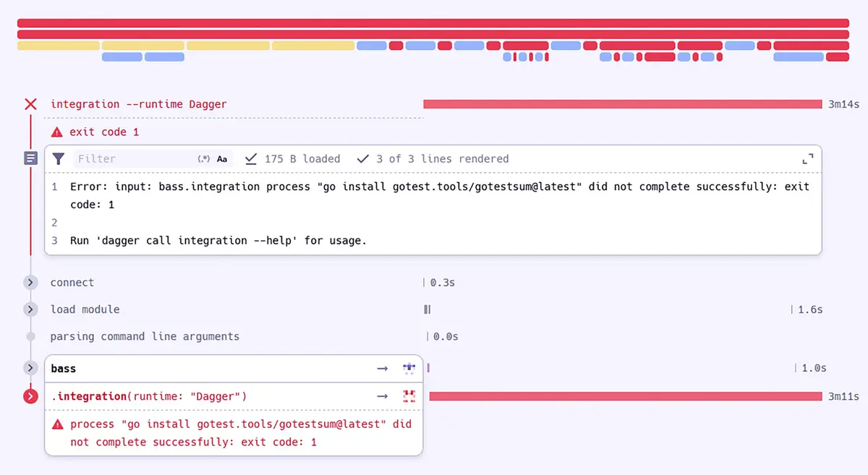
Task: Click the filter funnel icon
Action: [x=59, y=158]
